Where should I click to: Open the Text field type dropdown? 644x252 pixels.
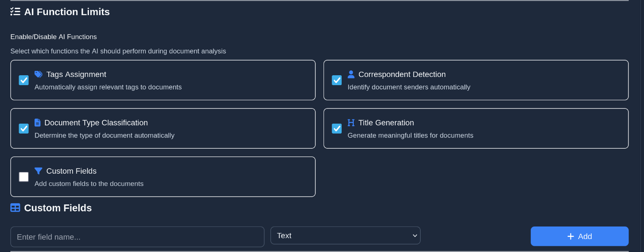[x=345, y=236]
